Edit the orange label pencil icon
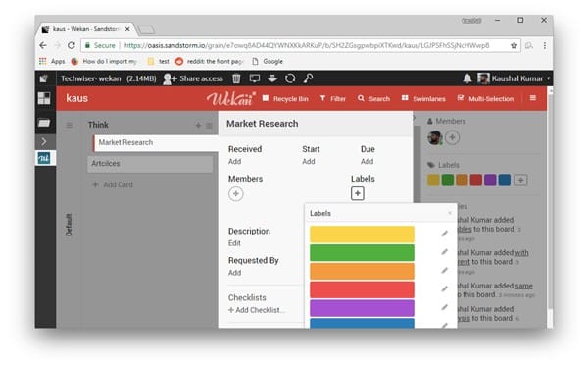The image size is (588, 366). click(444, 270)
